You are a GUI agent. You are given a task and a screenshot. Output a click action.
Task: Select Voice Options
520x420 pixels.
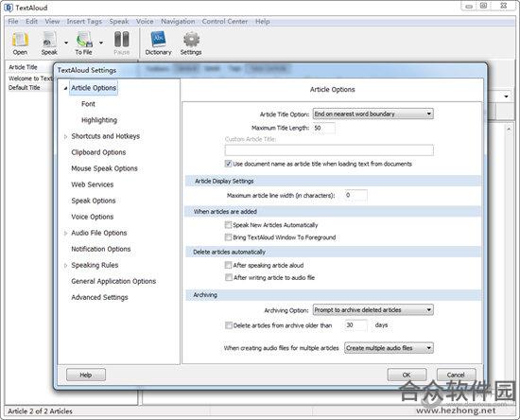[93, 217]
